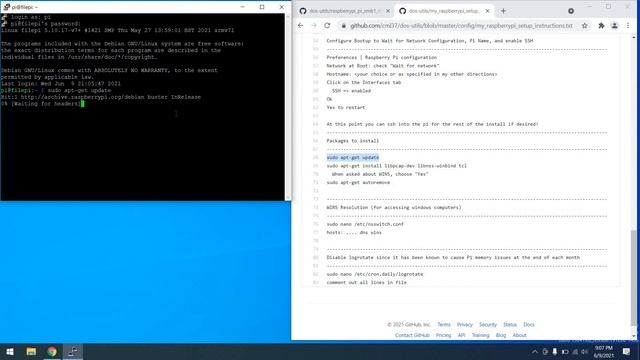This screenshot has width=640, height=360.
Task: Open the Status footer link
Action: tap(510, 324)
